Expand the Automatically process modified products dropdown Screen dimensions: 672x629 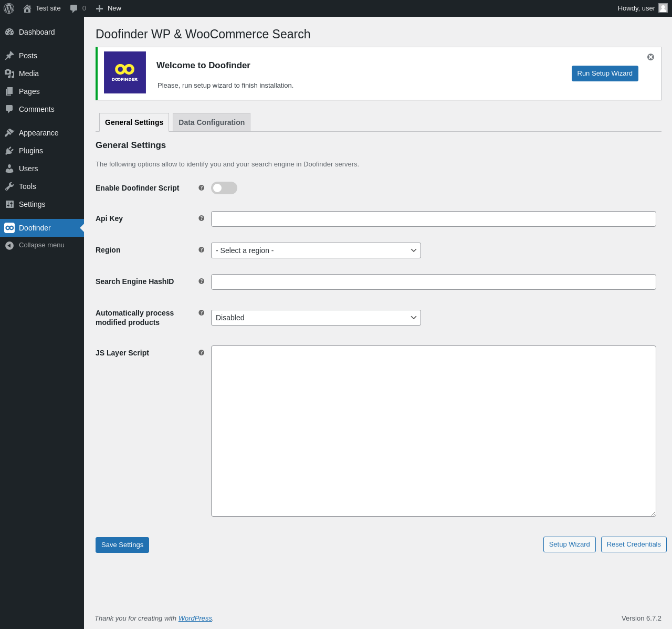316,318
